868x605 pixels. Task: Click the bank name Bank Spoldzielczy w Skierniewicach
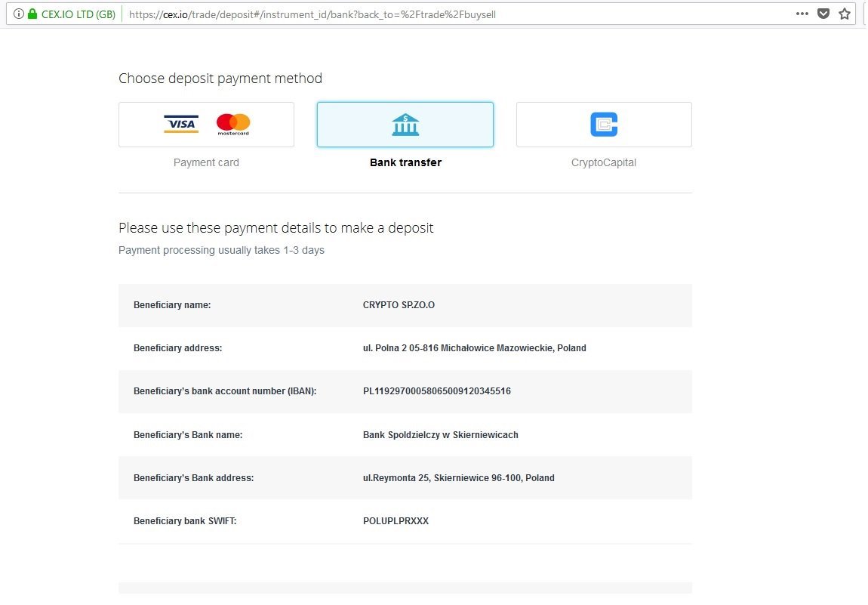point(441,435)
